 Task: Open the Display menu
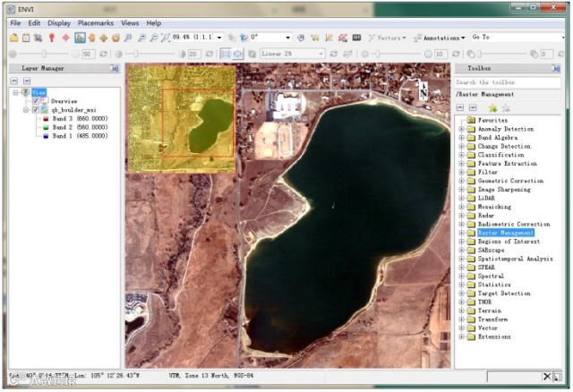(59, 22)
